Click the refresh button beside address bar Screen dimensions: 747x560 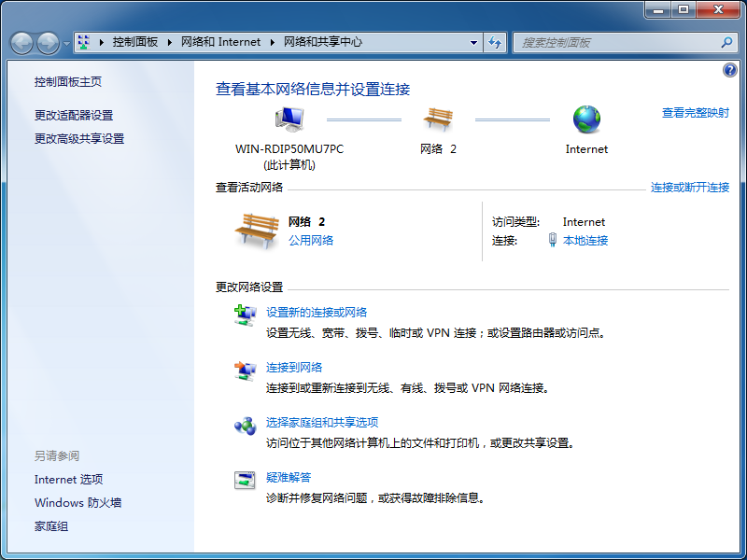click(x=495, y=42)
